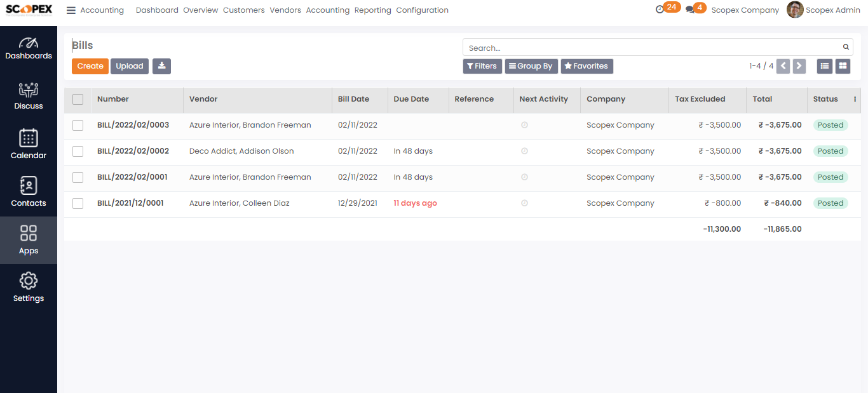Check the box for BILL/2022/02/0001
Image resolution: width=868 pixels, height=393 pixels.
pyautogui.click(x=78, y=177)
